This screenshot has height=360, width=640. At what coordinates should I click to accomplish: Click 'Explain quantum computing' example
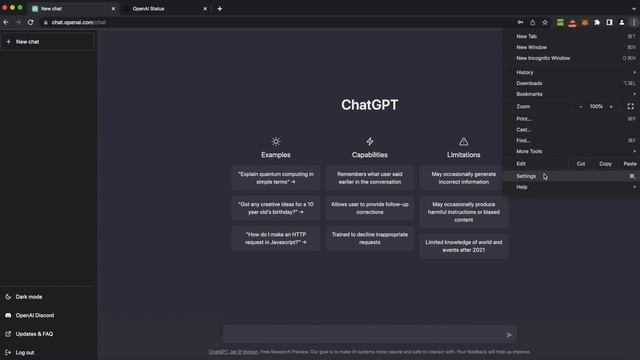point(276,178)
